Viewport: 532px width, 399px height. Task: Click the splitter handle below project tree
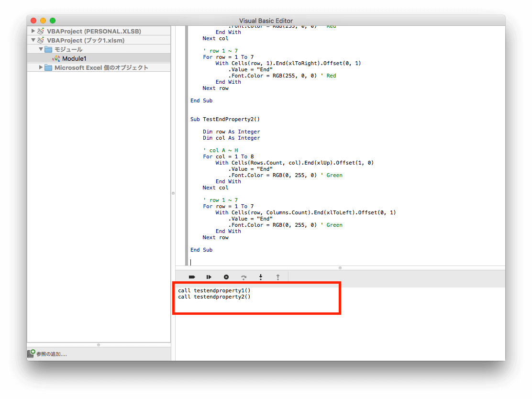point(99,345)
